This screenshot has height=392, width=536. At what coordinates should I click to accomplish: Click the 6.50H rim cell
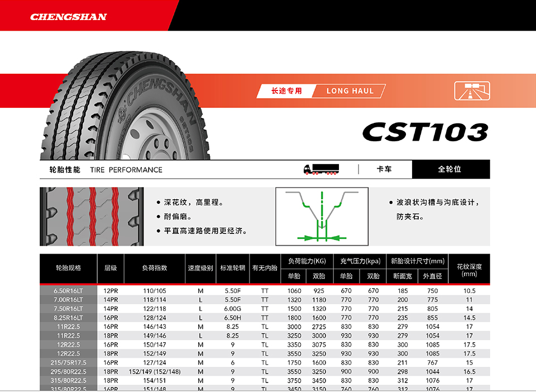coord(232,318)
